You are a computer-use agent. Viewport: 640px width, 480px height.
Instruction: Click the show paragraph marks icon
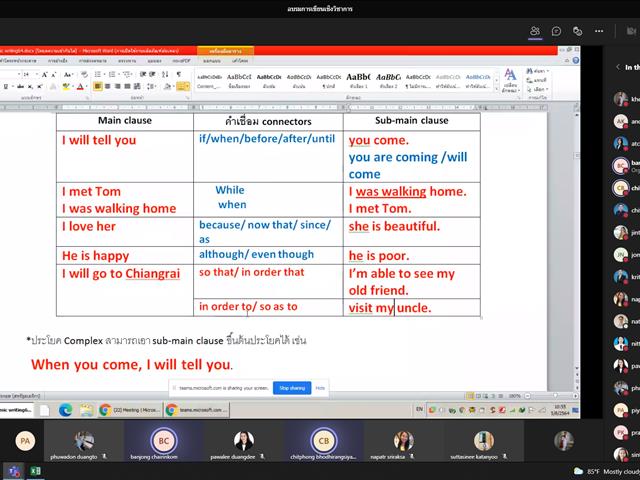[178, 74]
